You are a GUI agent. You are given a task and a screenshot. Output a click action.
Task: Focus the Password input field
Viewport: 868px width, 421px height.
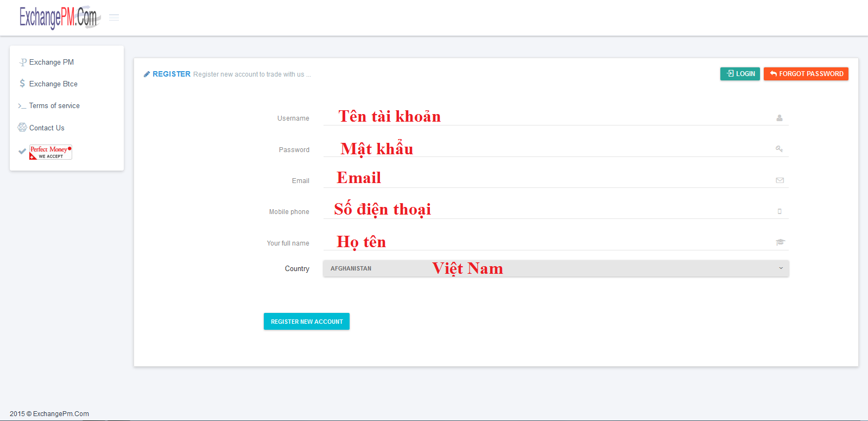[x=556, y=149]
